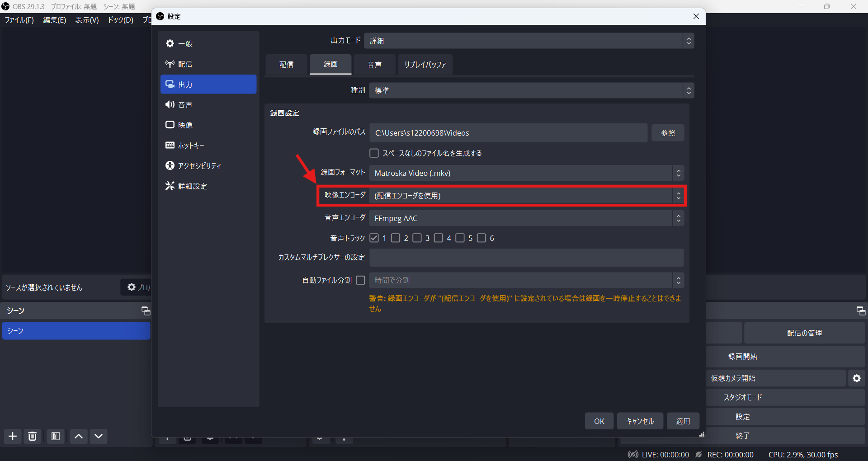
Task: Toggle audio track 4 checkbox
Action: 439,238
